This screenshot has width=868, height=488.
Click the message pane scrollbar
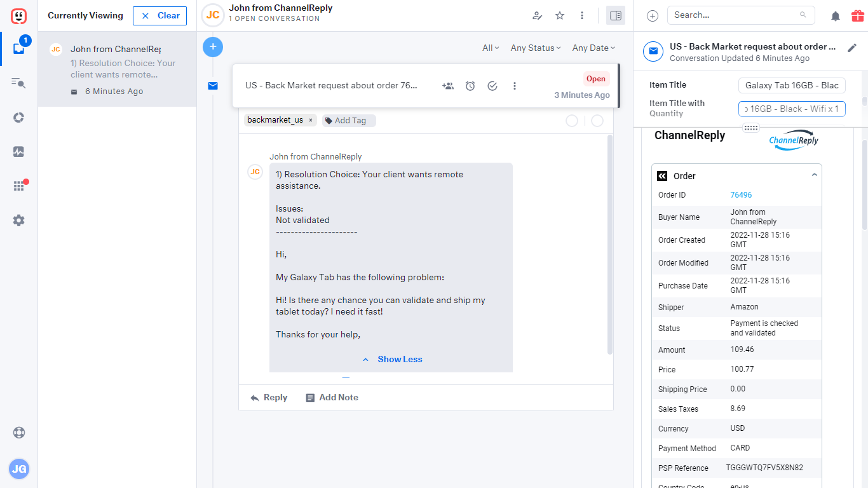point(610,244)
